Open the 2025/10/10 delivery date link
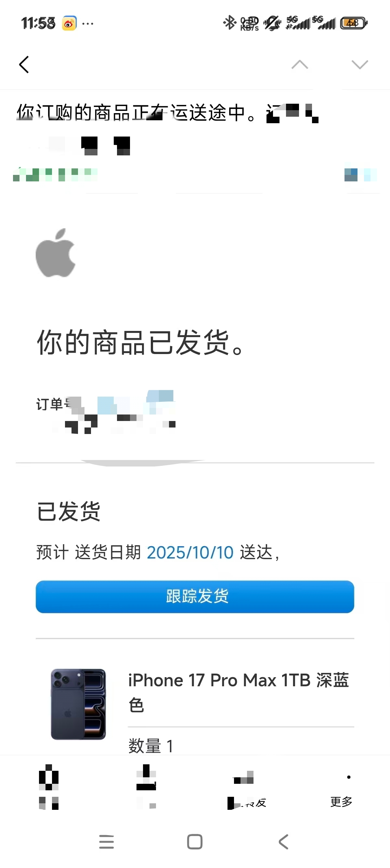The image size is (390, 868). click(190, 553)
